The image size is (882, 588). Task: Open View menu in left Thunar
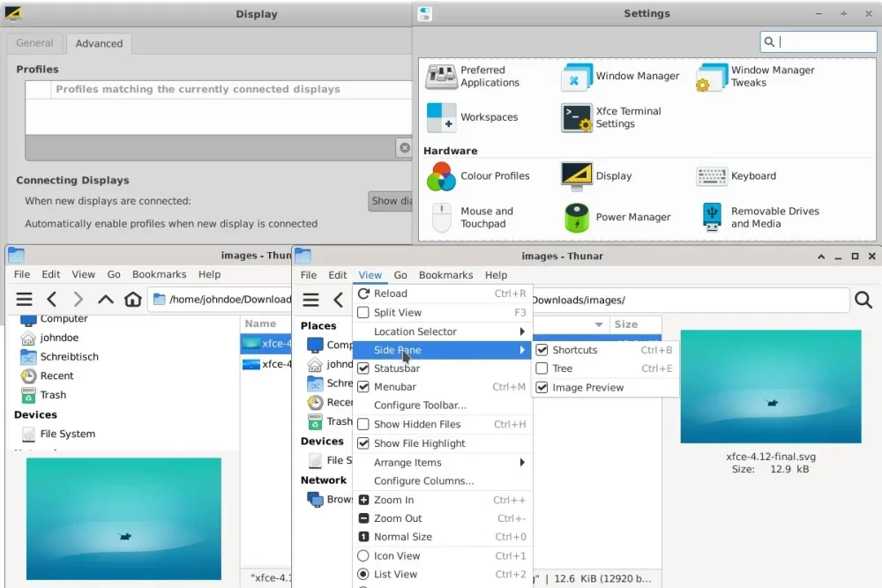(83, 275)
